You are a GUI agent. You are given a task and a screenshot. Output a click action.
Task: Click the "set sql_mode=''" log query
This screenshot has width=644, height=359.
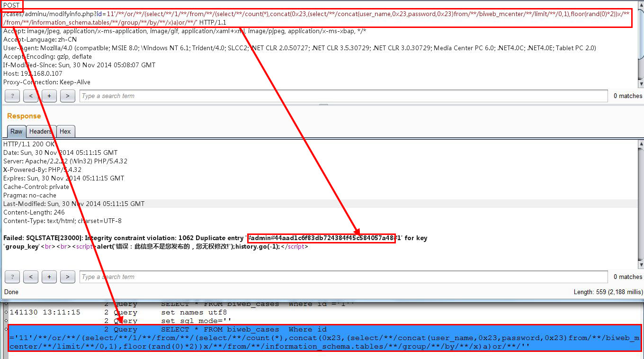coord(196,321)
